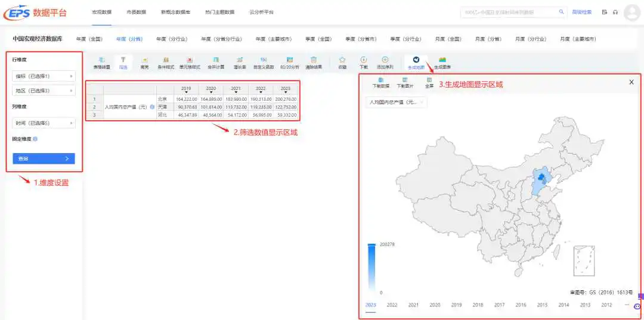Switch to 年度（主要城市）tab

click(x=274, y=39)
